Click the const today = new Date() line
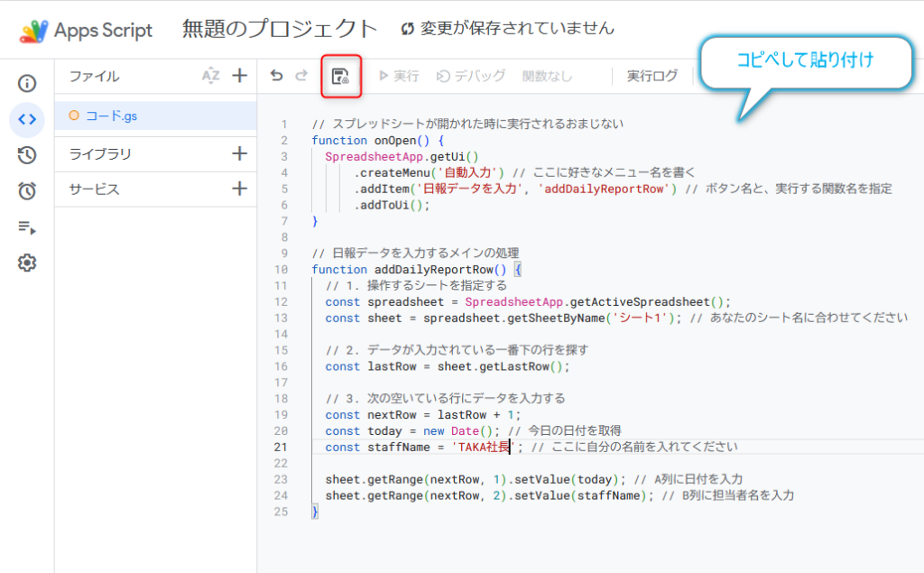This screenshot has height=573, width=924. tap(473, 431)
